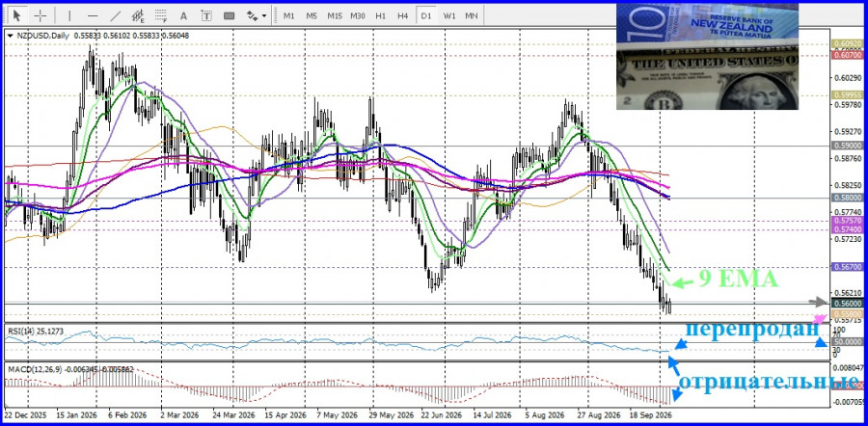
Task: Click the 0.58000 price level label
Action: 847,197
